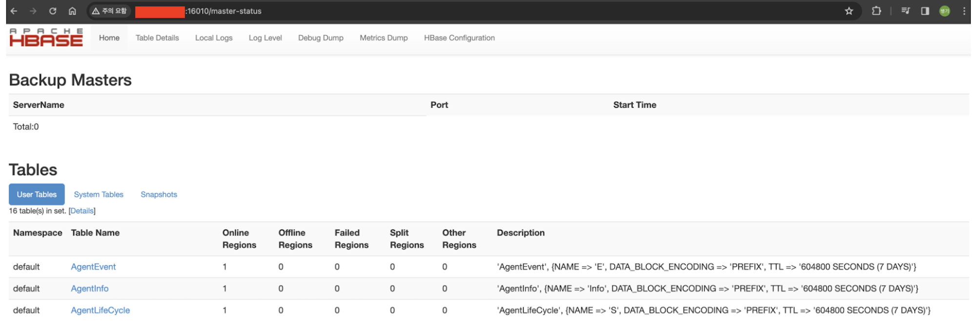This screenshot has width=980, height=332.
Task: Open the browser three-dot menu
Action: pyautogui.click(x=964, y=11)
